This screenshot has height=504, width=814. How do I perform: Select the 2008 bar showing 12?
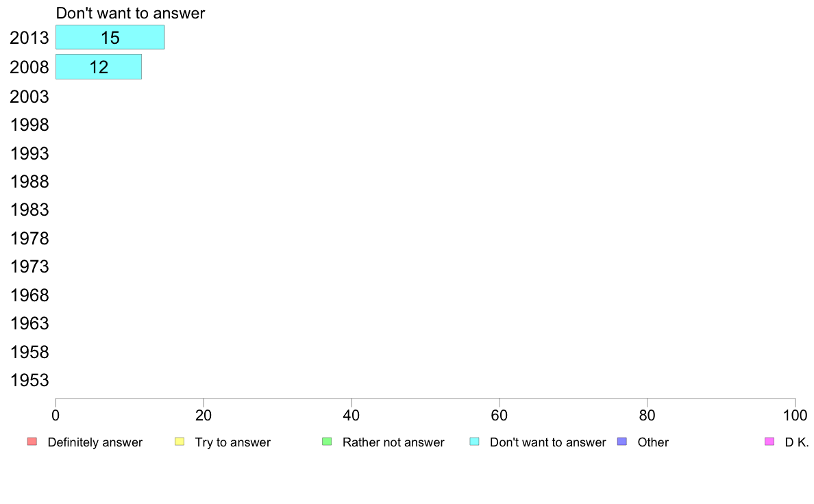99,67
